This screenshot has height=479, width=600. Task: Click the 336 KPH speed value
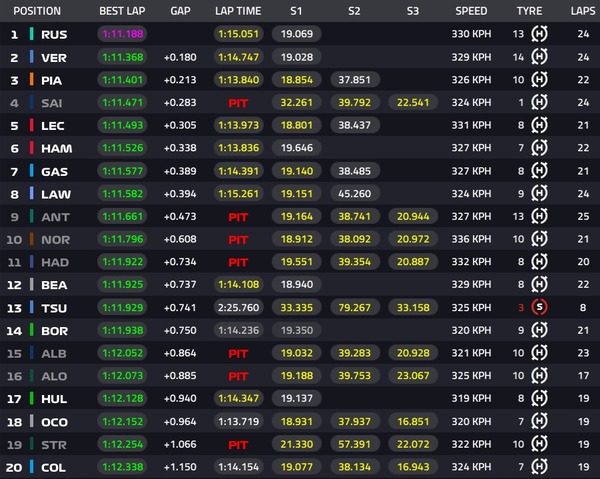coord(471,239)
